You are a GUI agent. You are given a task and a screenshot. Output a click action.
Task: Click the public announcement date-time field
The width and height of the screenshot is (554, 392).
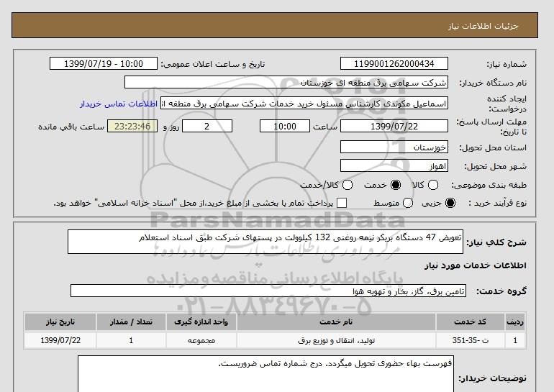(106, 64)
